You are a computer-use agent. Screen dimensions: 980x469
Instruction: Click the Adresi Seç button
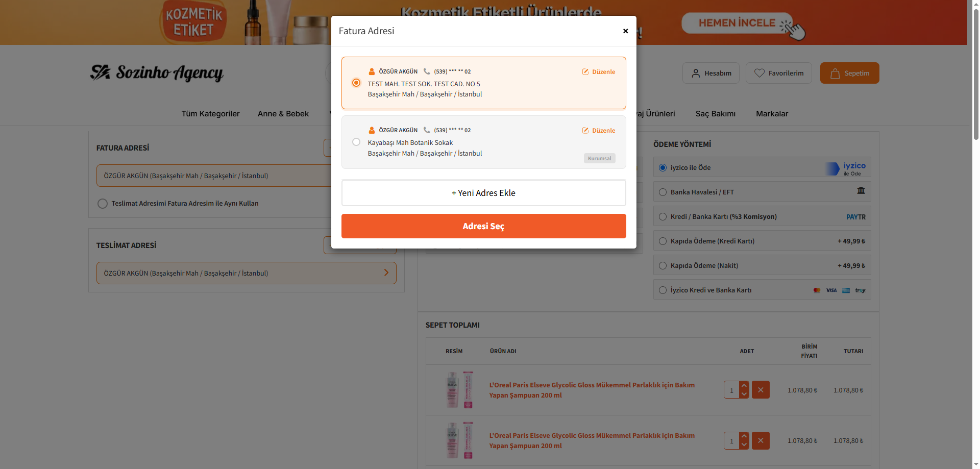(483, 226)
